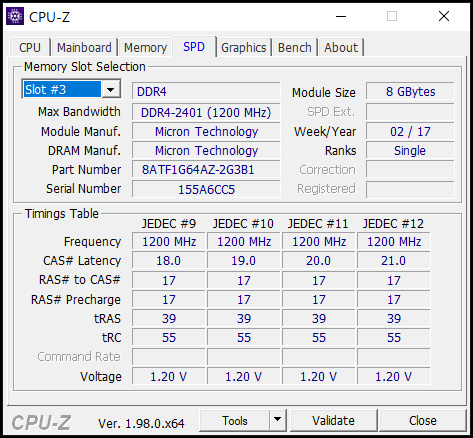Click the 8 GBytes module size value
Image resolution: width=473 pixels, height=438 pixels.
(410, 91)
